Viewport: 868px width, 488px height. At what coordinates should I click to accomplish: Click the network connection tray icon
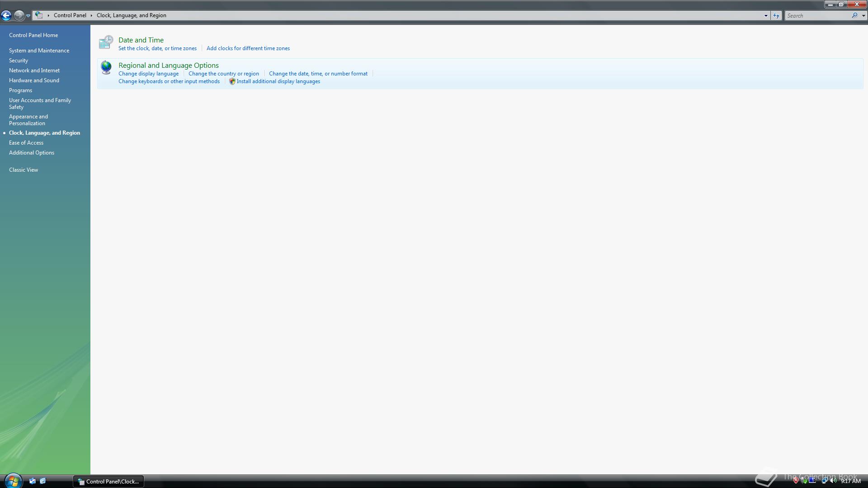click(x=824, y=481)
